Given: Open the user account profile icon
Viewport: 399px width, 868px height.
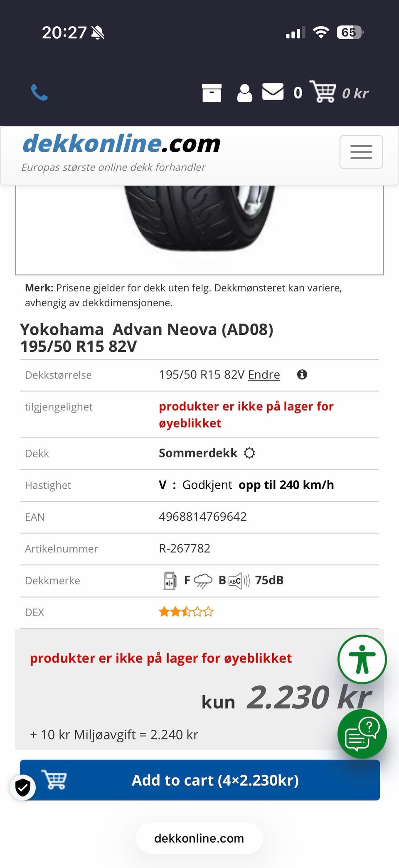Looking at the screenshot, I should pos(244,93).
